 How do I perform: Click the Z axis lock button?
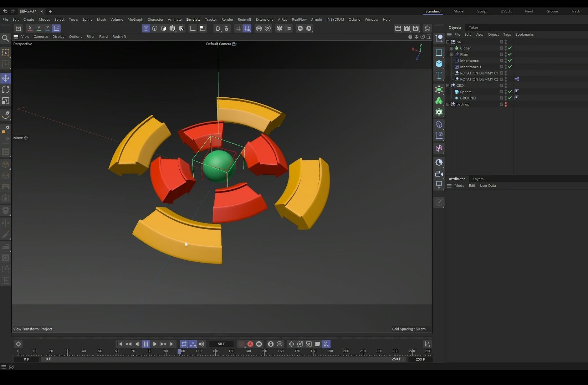coord(47,28)
